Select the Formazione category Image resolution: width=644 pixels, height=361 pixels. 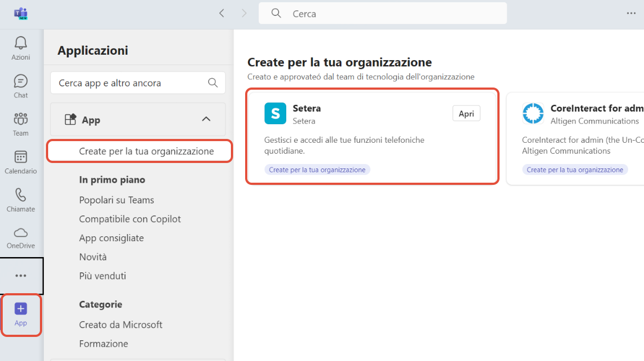tap(103, 343)
